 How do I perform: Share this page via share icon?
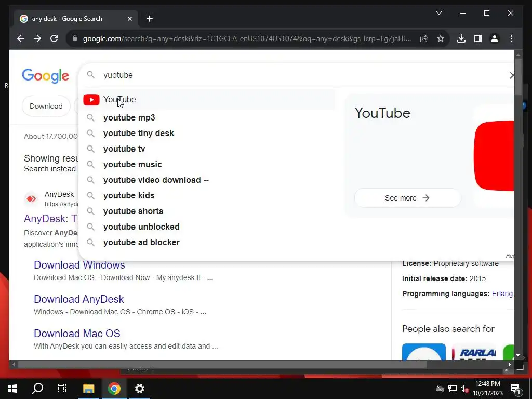pyautogui.click(x=424, y=38)
